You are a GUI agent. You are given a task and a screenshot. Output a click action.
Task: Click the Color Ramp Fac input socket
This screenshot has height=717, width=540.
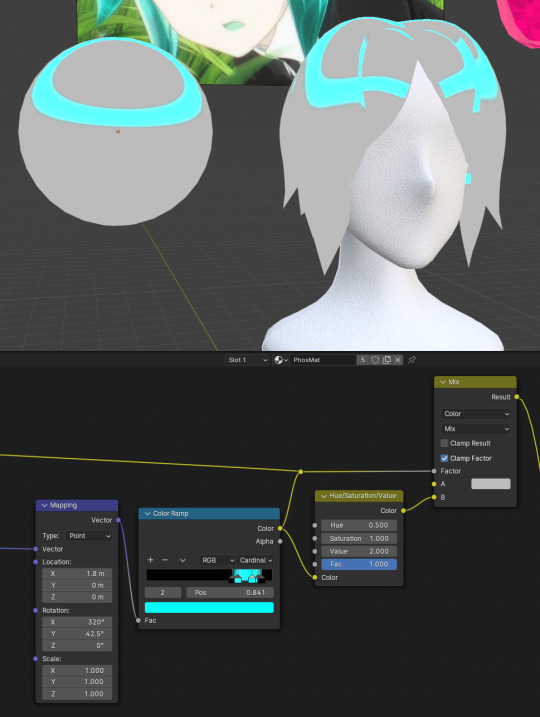pyautogui.click(x=139, y=621)
